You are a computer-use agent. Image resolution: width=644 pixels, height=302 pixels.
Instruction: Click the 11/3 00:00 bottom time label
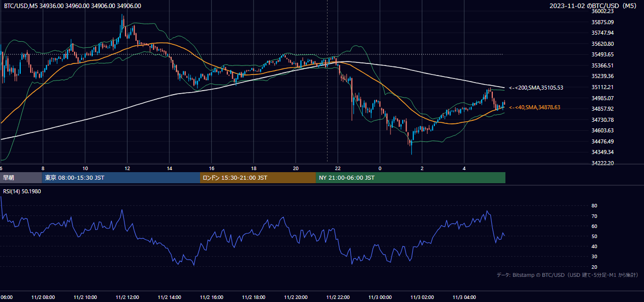(380, 297)
